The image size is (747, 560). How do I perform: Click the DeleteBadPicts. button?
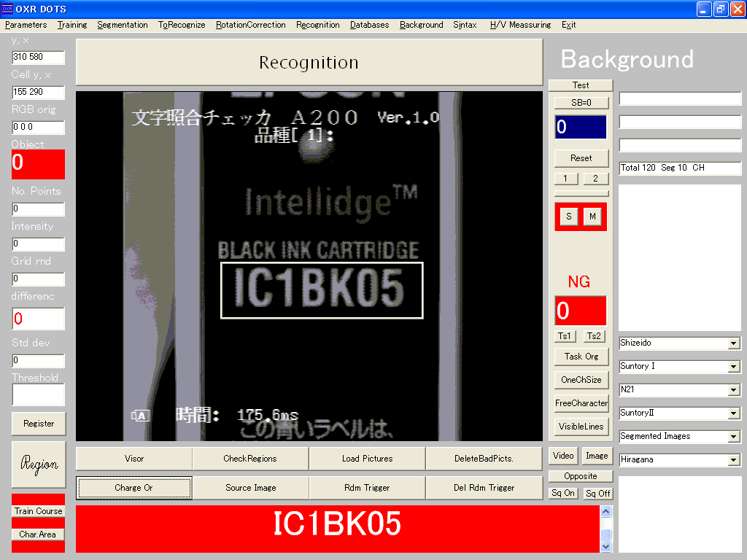pos(484,459)
